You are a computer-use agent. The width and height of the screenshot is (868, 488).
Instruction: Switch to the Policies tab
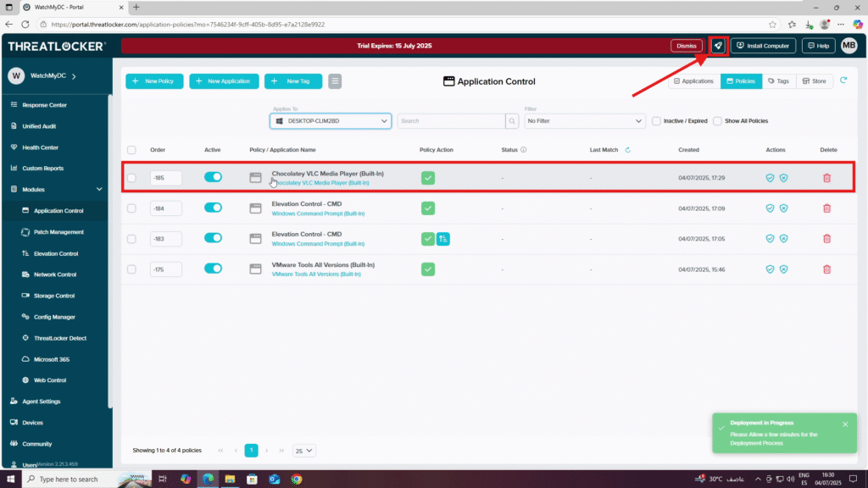click(x=741, y=81)
